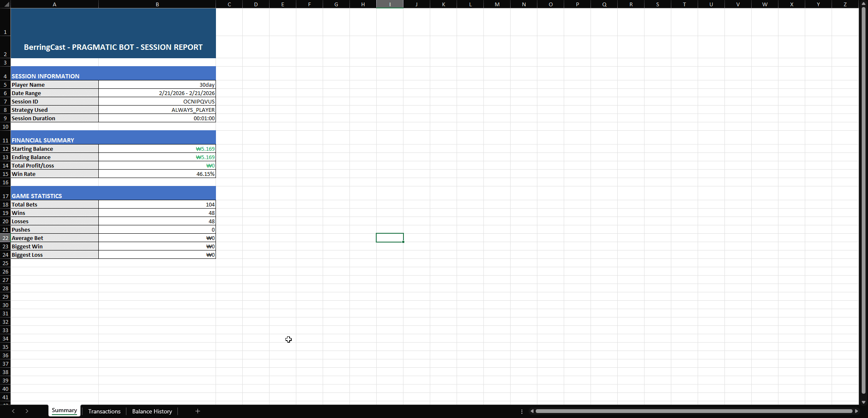Viewport: 868px width, 418px height.
Task: Add a new sheet with the plus button
Action: click(198, 411)
